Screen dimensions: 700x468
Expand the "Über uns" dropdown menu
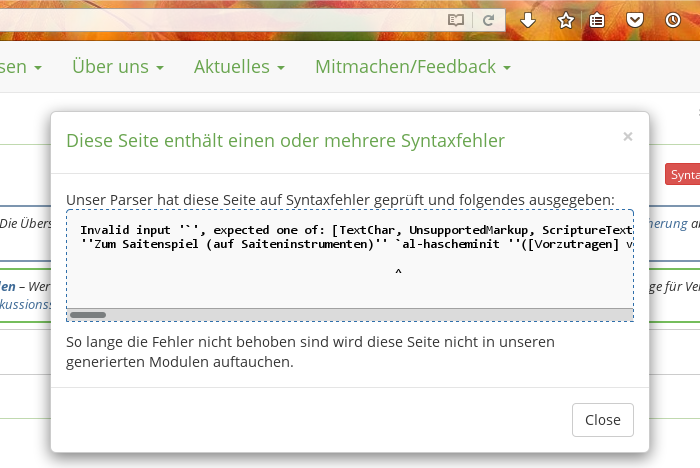(x=117, y=67)
